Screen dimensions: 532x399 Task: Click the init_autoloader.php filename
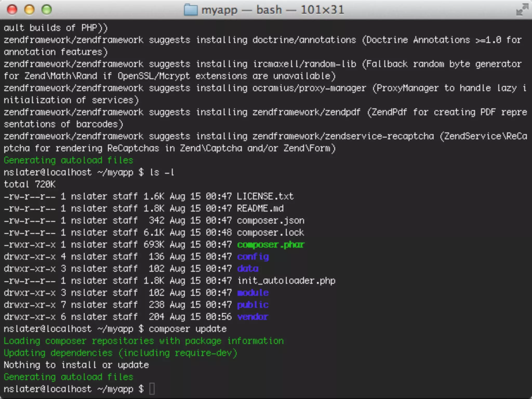click(286, 281)
